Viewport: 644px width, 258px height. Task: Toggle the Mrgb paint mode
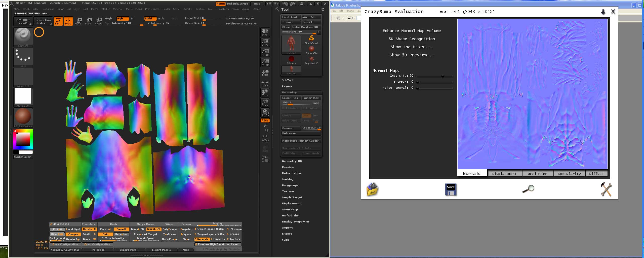[x=108, y=19]
